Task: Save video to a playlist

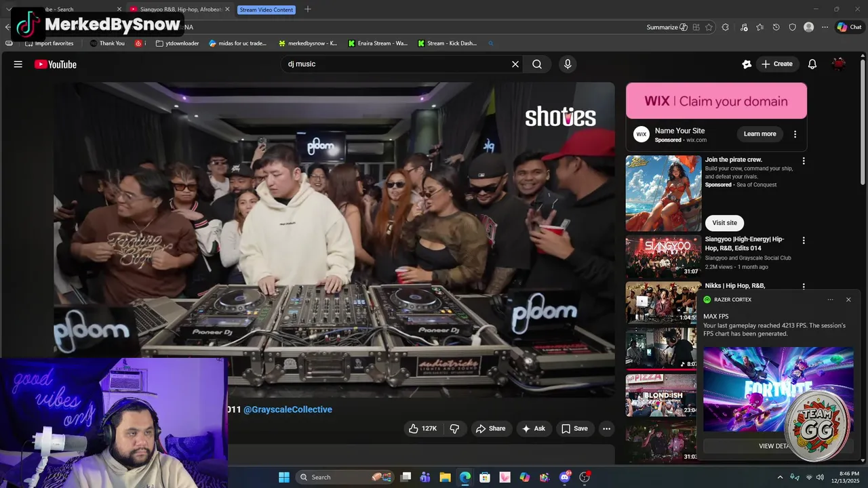Action: pyautogui.click(x=574, y=428)
